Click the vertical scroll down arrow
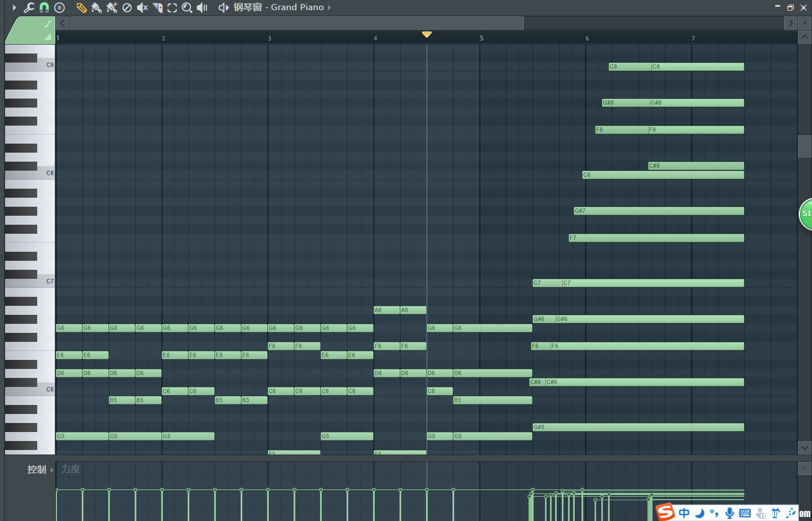 (x=805, y=448)
